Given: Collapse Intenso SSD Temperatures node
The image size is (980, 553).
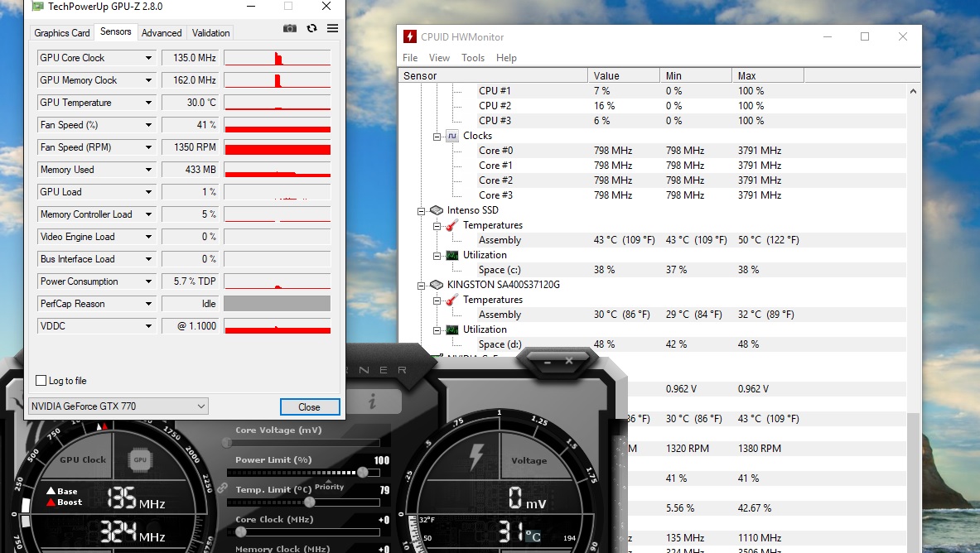Looking at the screenshot, I should (x=437, y=226).
